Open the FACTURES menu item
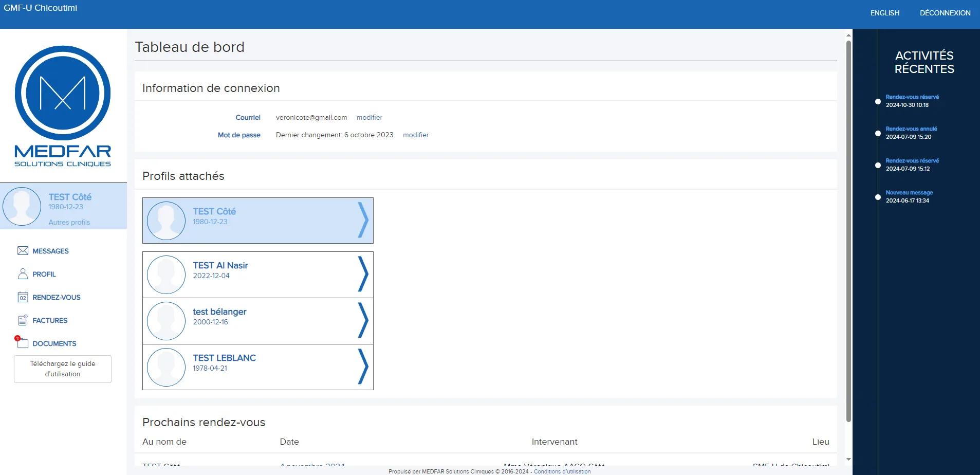 50,320
